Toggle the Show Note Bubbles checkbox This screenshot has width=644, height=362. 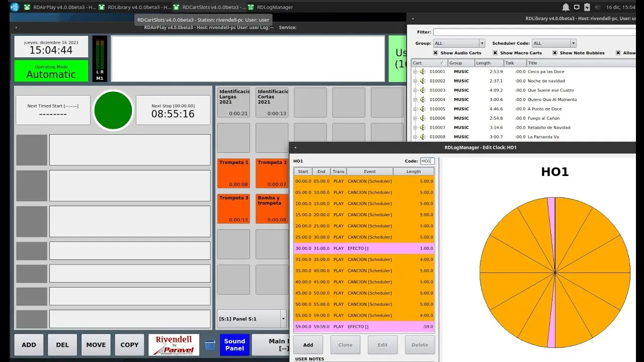pos(554,53)
